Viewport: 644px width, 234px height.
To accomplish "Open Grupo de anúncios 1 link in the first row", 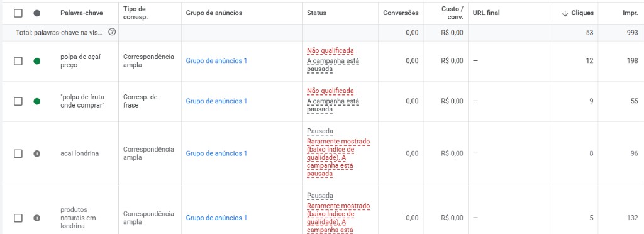I will tap(216, 61).
